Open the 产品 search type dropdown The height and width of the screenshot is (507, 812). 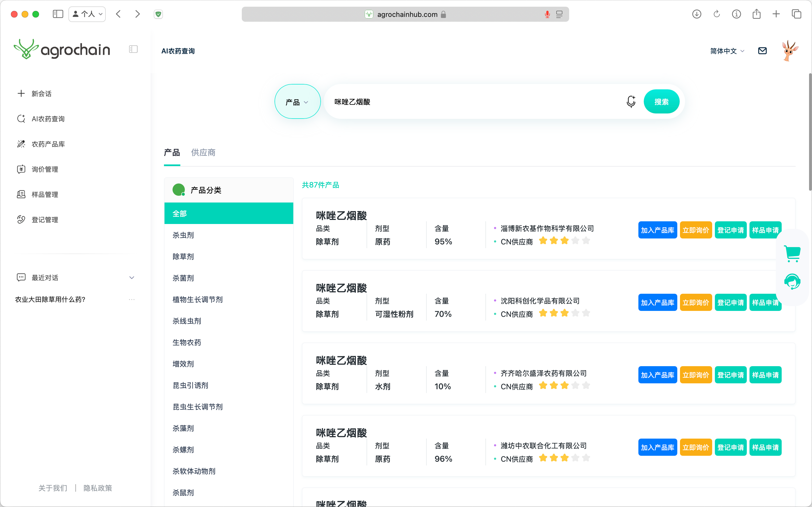pos(297,102)
